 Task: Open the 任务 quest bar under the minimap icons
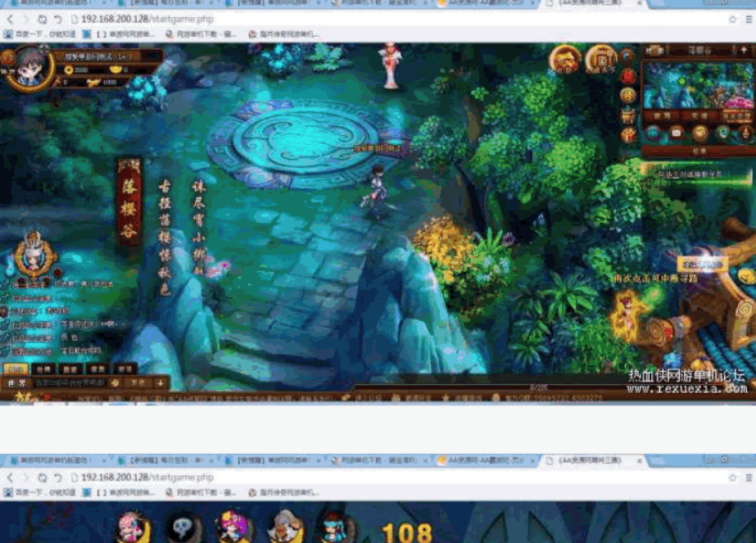tap(699, 151)
